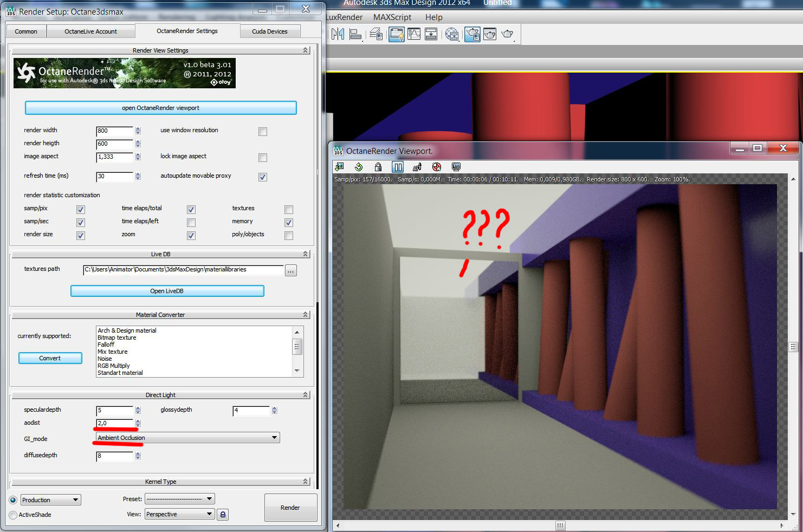Click the textures path input field
This screenshot has width=803, height=532.
(x=183, y=270)
